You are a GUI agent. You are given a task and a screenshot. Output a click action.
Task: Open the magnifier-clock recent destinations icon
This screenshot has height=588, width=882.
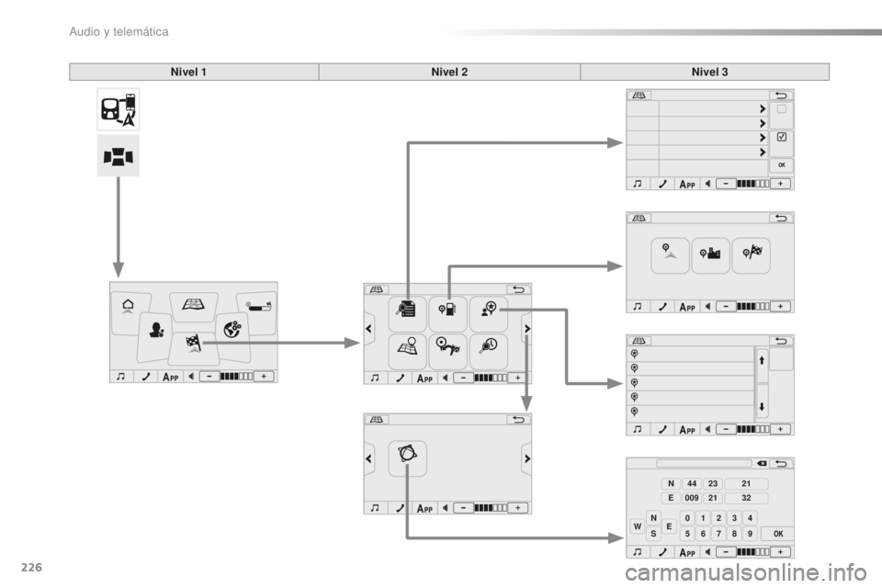coord(488,346)
